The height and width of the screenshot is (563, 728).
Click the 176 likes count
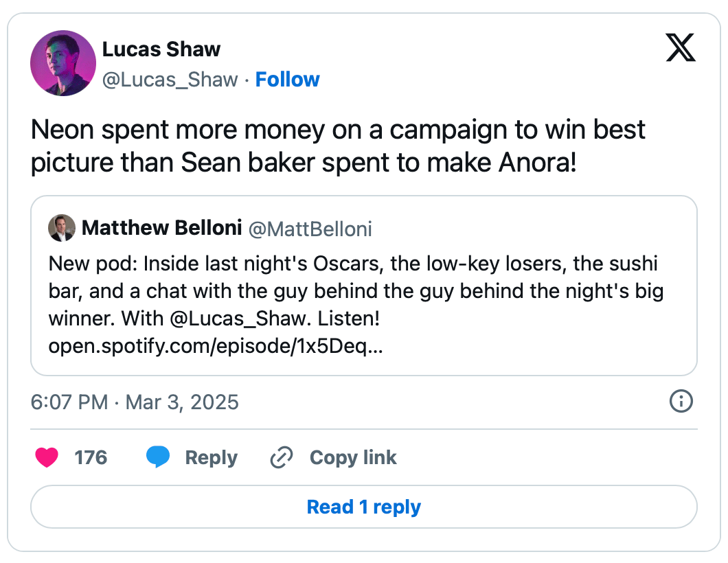click(91, 457)
